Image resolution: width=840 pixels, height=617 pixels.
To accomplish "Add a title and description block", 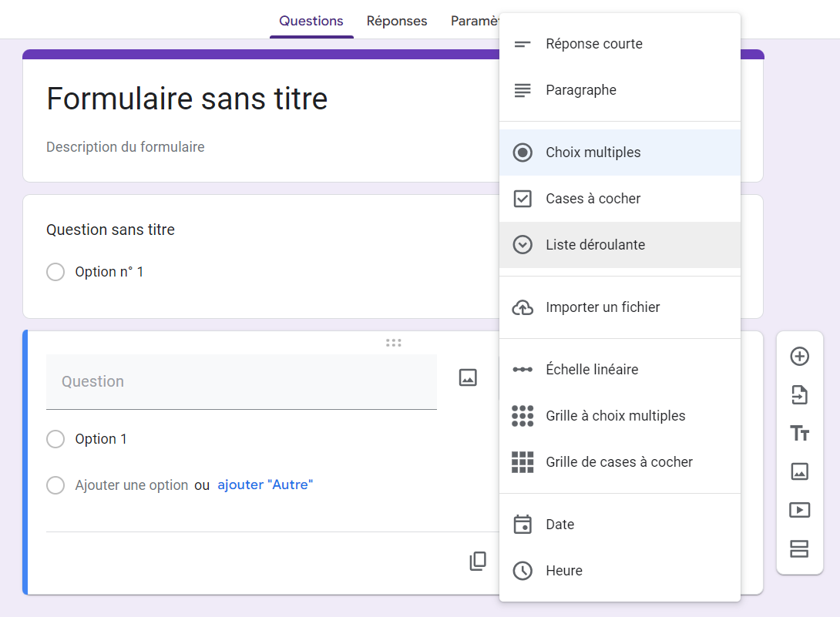I will pyautogui.click(x=799, y=434).
